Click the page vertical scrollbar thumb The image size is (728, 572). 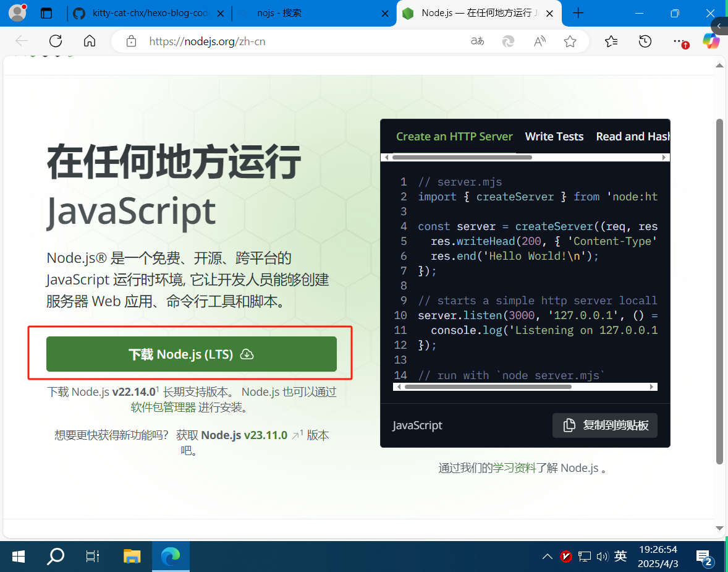click(719, 292)
